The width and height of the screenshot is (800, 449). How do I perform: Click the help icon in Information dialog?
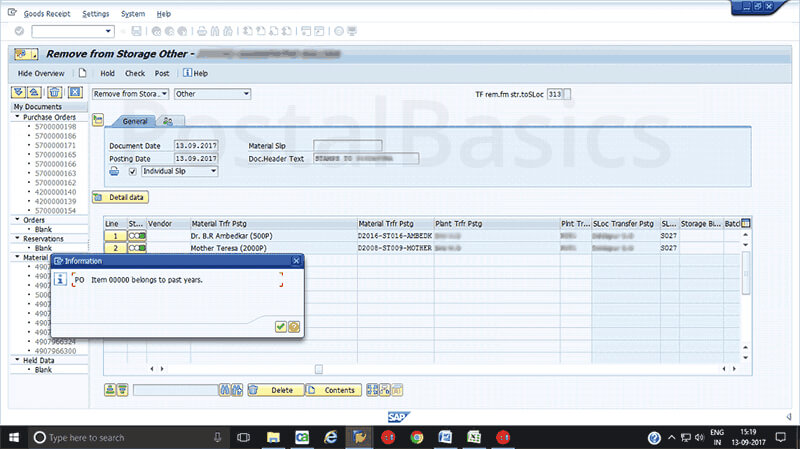(x=294, y=325)
